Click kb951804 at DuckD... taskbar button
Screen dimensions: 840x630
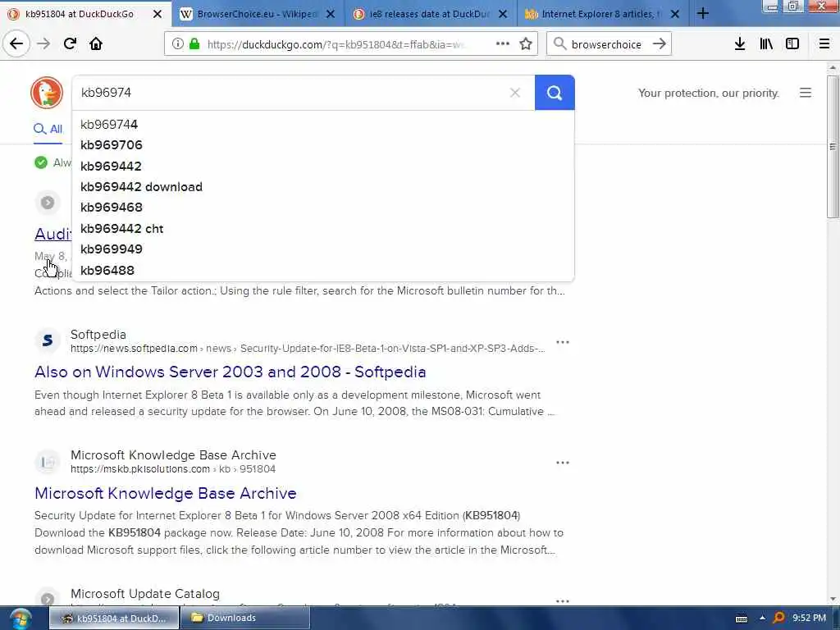coord(114,619)
